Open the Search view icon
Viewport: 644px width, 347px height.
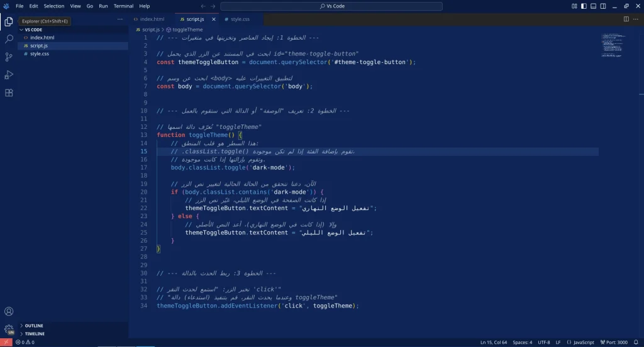(x=9, y=39)
